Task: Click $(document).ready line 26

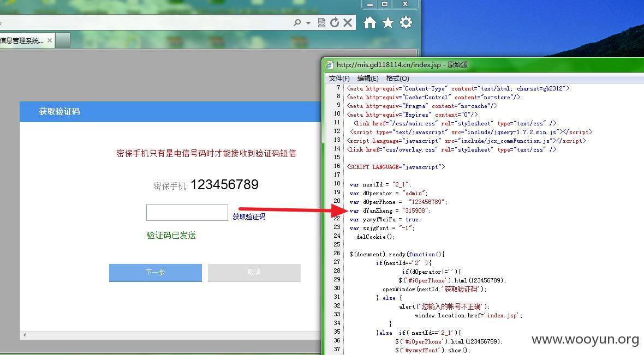Action: click(397, 255)
